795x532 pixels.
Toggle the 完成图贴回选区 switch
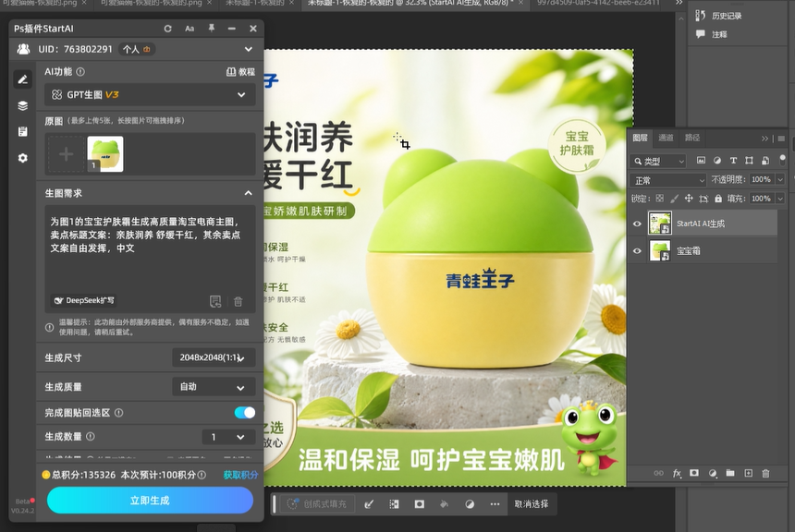click(x=245, y=413)
